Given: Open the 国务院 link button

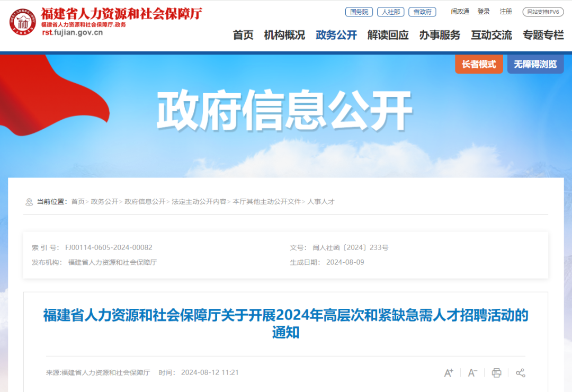Looking at the screenshot, I should click(x=359, y=12).
